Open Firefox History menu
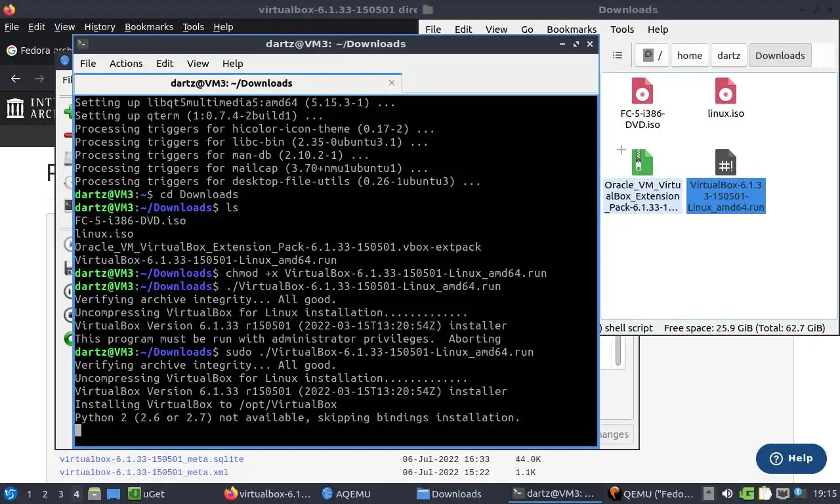840x504 pixels. click(x=100, y=27)
